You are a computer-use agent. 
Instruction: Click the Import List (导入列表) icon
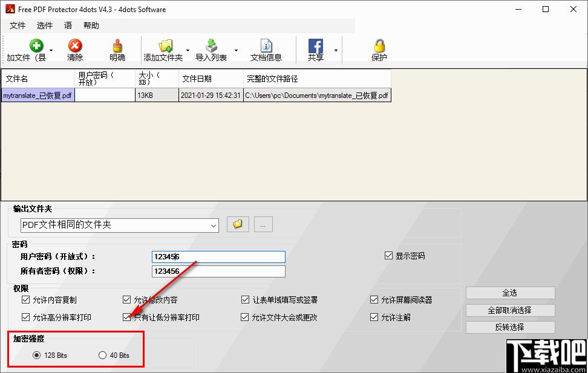(211, 46)
